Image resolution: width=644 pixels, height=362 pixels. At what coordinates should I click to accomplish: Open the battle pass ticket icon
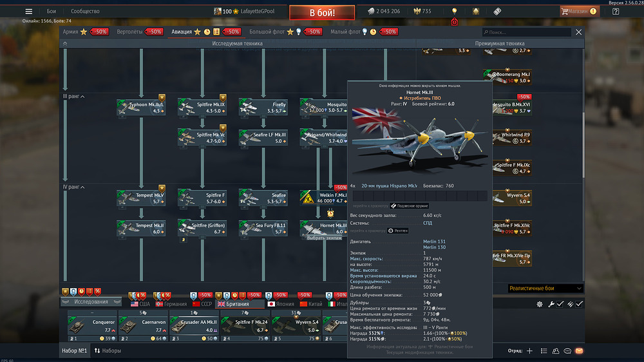(x=497, y=12)
